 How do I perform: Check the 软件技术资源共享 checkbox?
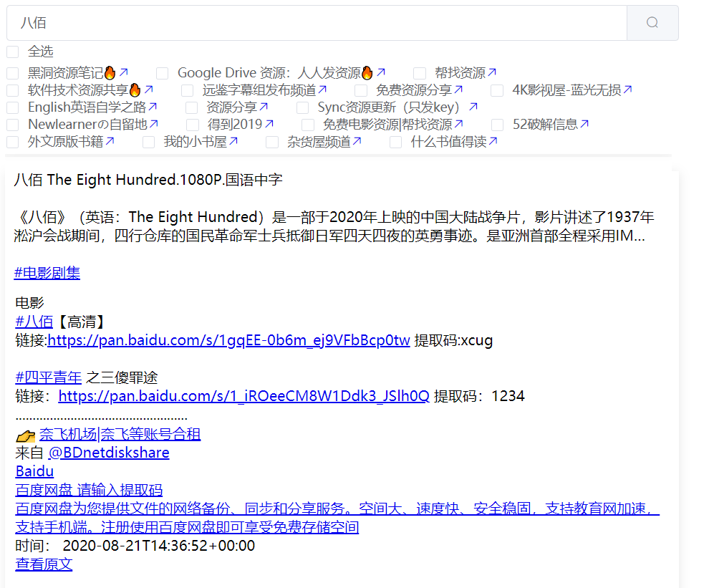pos(13,90)
